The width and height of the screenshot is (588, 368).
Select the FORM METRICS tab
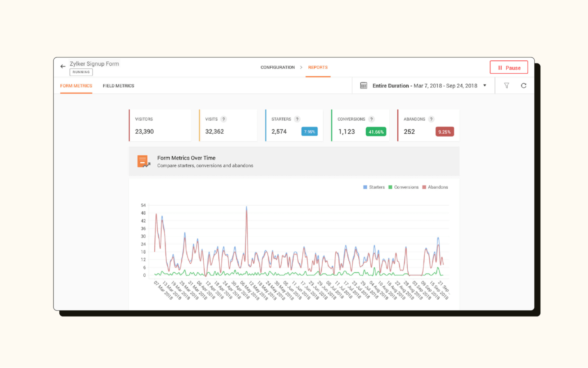[x=76, y=86]
